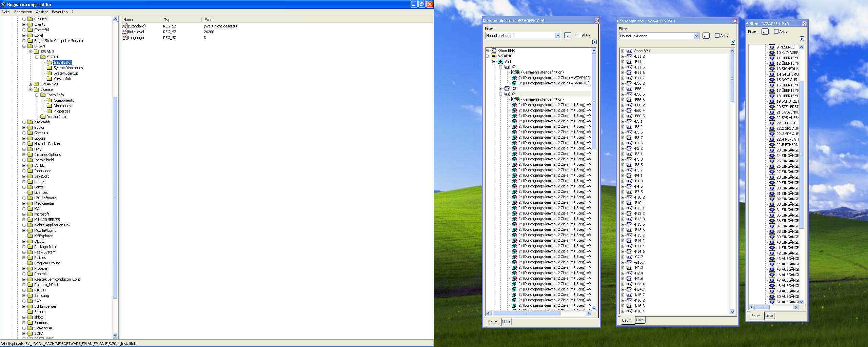Viewport: 868px width, 347px height.
Task: Expand Ohne BMK in Klemmenleisten tree
Action: coord(487,50)
